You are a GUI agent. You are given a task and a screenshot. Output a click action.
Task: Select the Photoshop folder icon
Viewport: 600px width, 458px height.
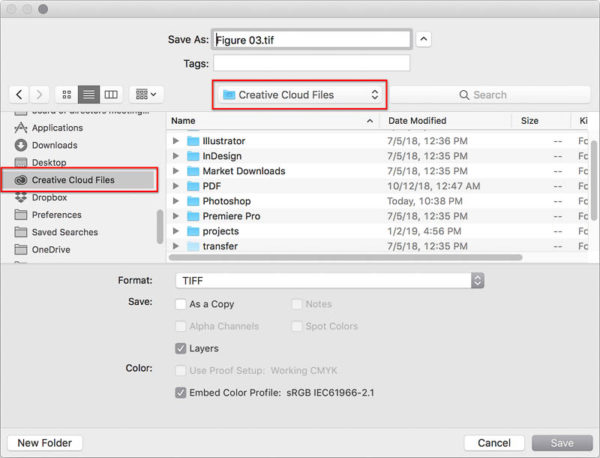coord(193,201)
